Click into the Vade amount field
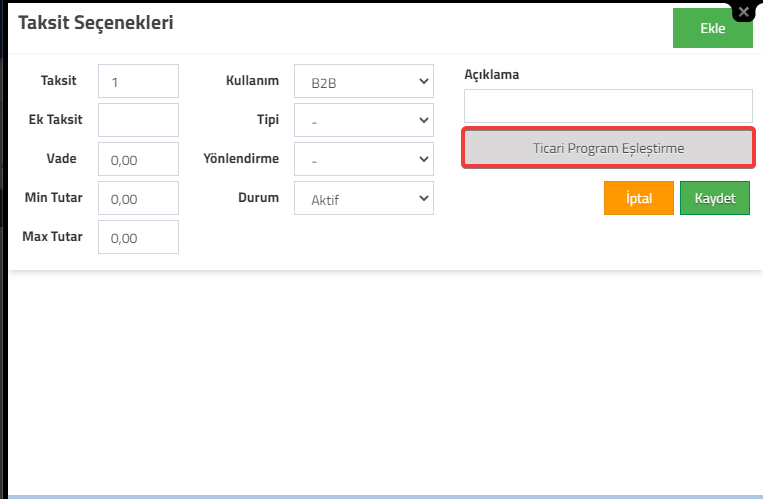The image size is (763, 499). [138, 159]
